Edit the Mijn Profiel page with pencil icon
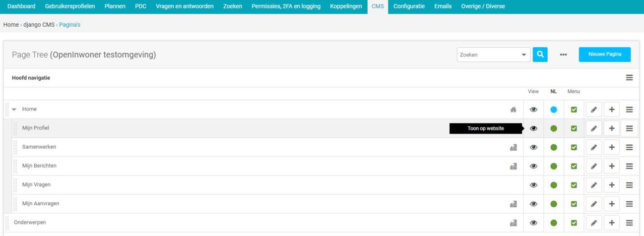This screenshot has width=644, height=236. [593, 128]
